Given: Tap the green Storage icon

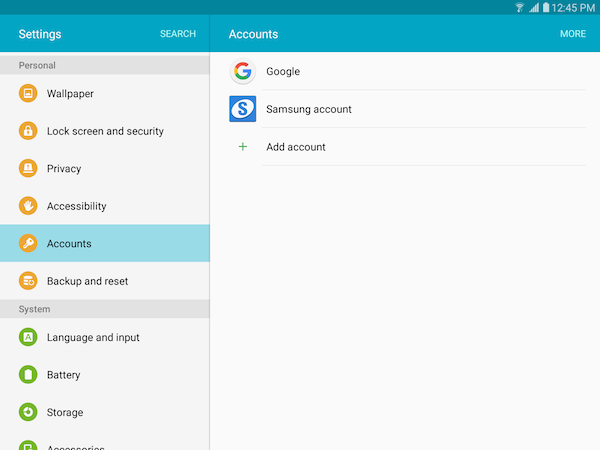Looking at the screenshot, I should pyautogui.click(x=28, y=412).
